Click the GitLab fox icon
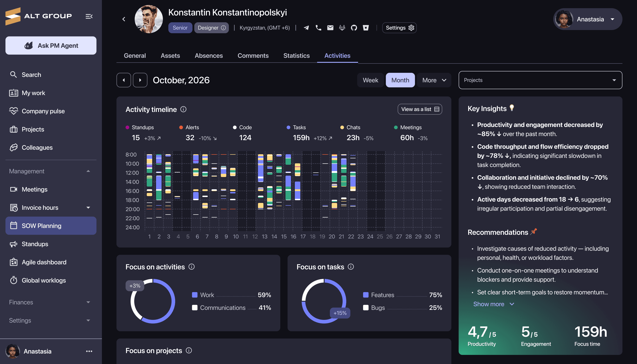 click(342, 28)
